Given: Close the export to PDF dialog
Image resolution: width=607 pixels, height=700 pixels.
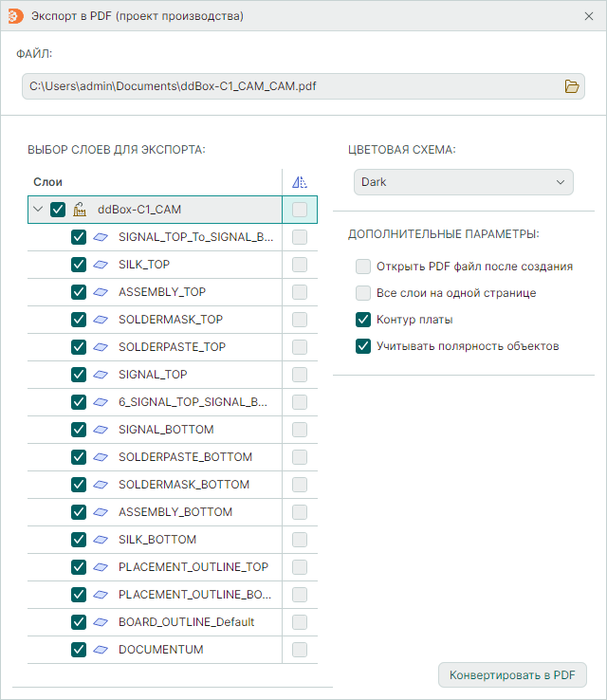Looking at the screenshot, I should click(589, 16).
